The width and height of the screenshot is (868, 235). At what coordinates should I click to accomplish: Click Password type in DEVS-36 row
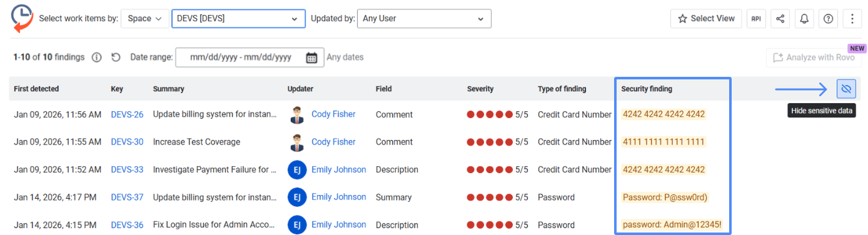[x=556, y=224]
